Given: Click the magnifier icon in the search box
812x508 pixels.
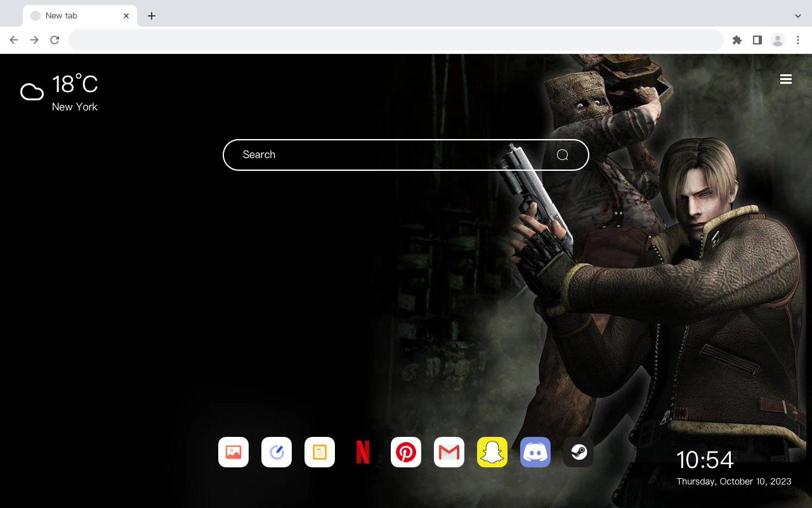Looking at the screenshot, I should [563, 155].
